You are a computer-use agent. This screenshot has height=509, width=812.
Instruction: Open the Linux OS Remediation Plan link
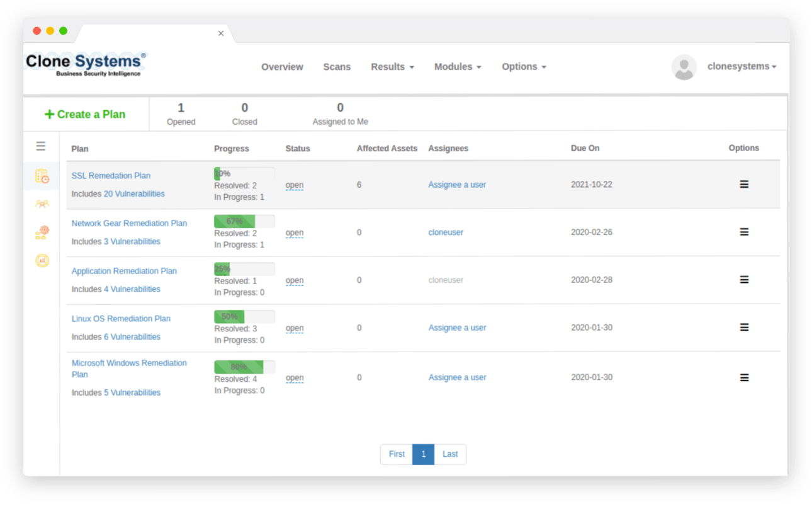pos(121,319)
